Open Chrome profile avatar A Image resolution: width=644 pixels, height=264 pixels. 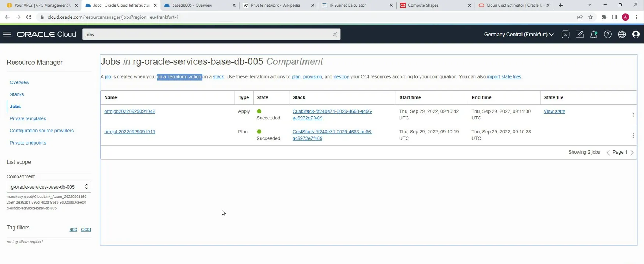(x=625, y=17)
